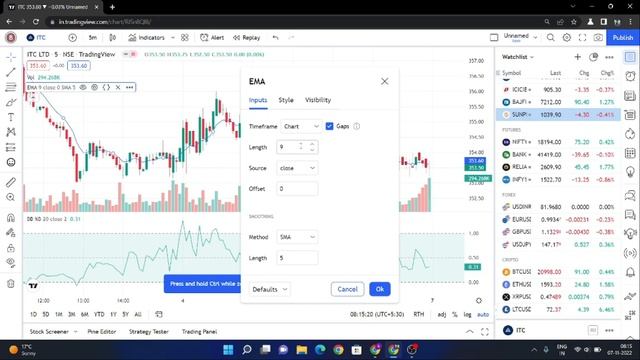Toggle auto scale on chart
This screenshot has width=640, height=360.
483,314
